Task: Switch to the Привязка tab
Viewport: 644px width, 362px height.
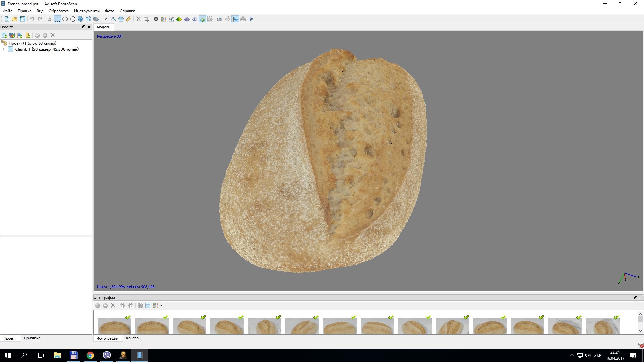Action: pyautogui.click(x=32, y=338)
